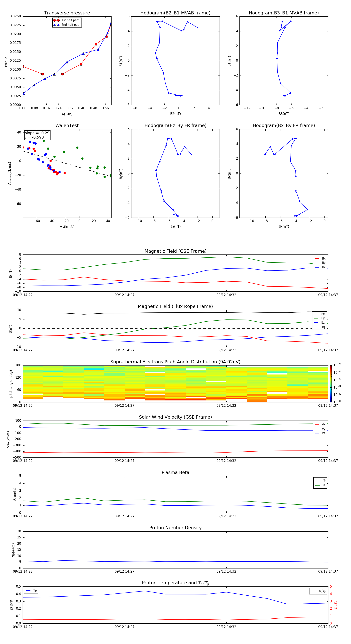Click the "r = -0.598" annotation

pyautogui.click(x=35, y=137)
